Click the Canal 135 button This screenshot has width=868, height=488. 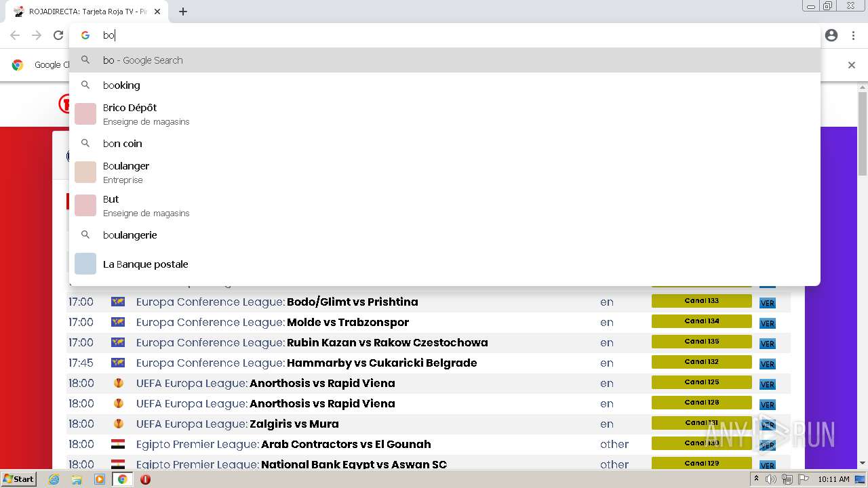(701, 342)
